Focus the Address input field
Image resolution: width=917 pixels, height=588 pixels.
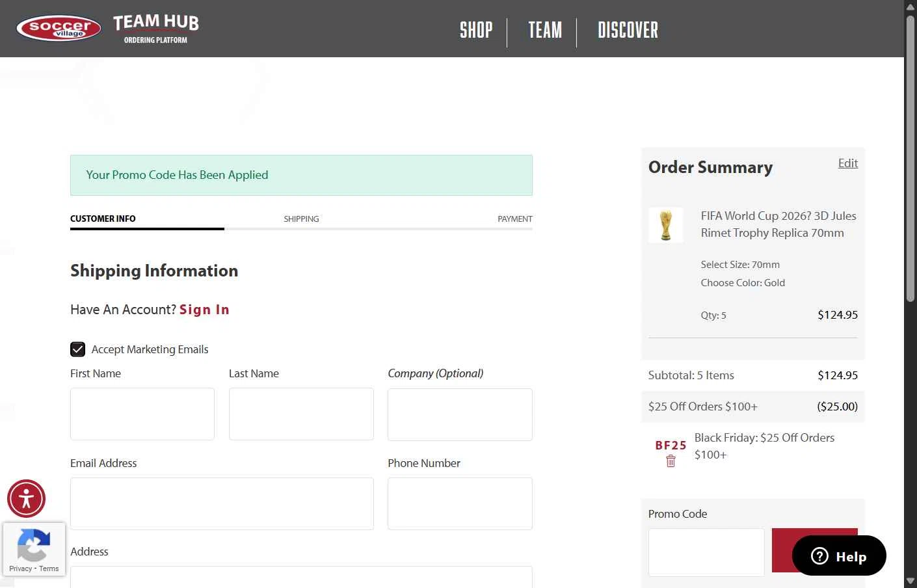pos(301,578)
